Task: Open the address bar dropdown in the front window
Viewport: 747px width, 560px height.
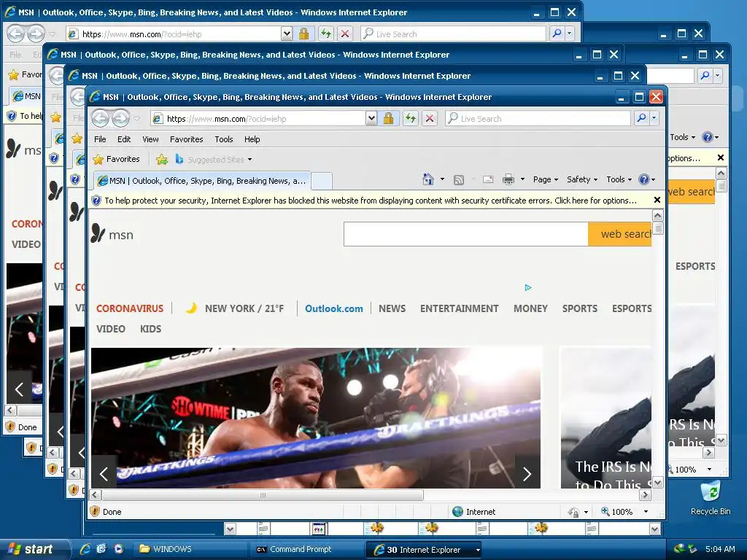Action: tap(371, 118)
